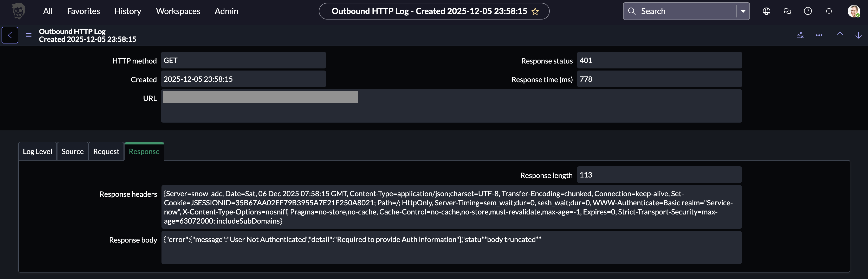Click the user avatar with green status indicator
868x279 pixels.
click(x=855, y=11)
